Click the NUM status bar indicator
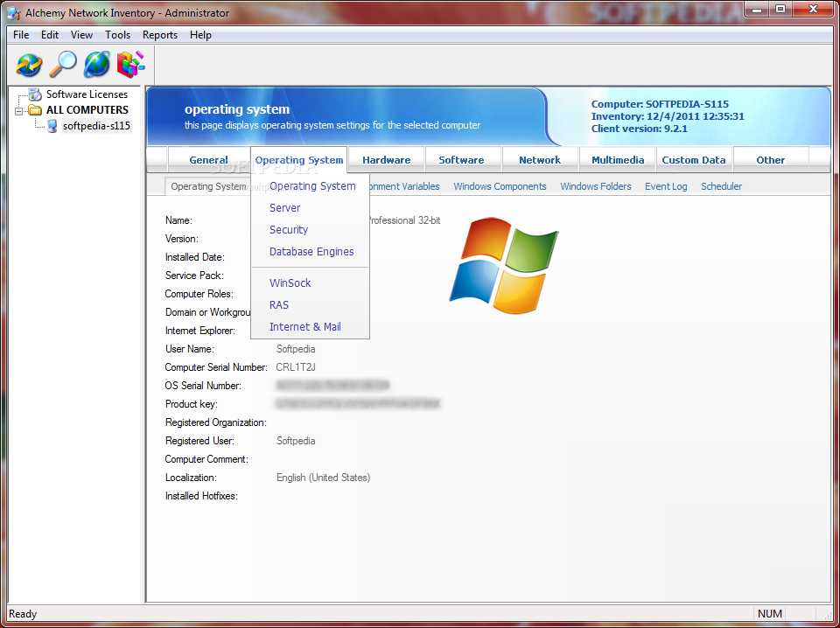The image size is (840, 628). (770, 614)
